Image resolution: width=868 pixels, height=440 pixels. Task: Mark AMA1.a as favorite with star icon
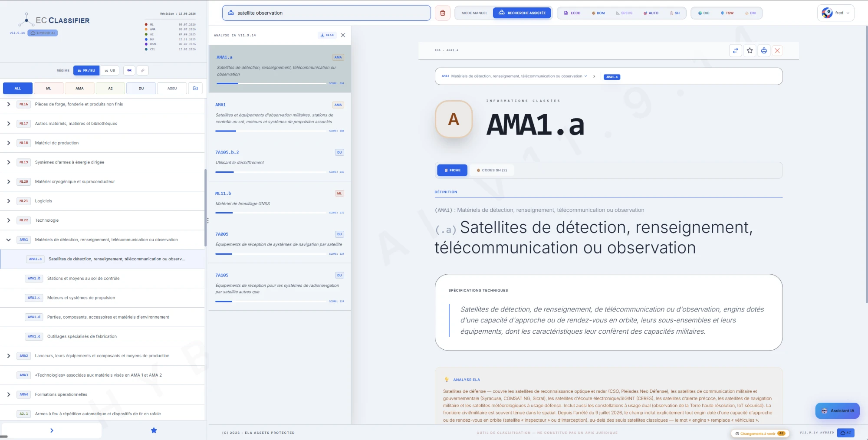tap(750, 51)
